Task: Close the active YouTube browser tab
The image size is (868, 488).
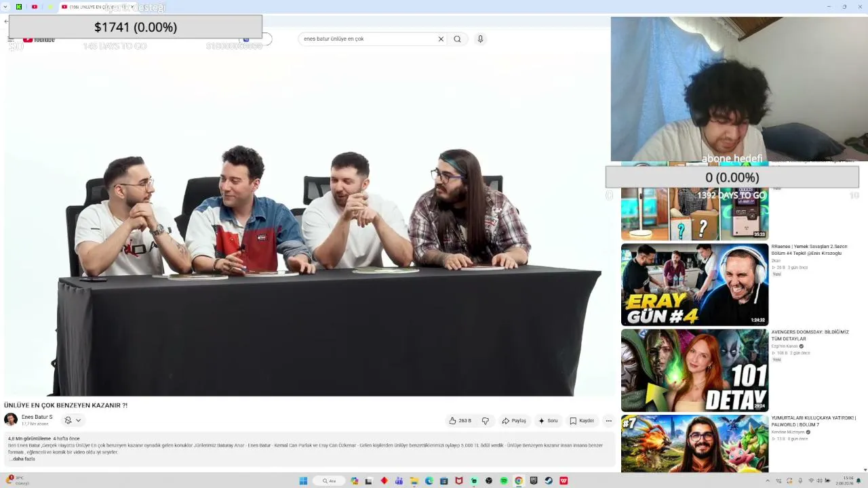Action: pos(132,7)
